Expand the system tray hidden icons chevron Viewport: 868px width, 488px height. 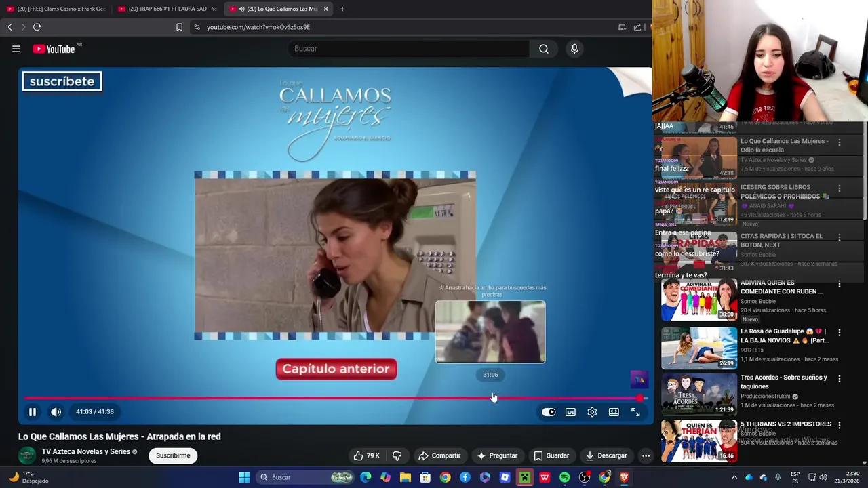click(734, 477)
